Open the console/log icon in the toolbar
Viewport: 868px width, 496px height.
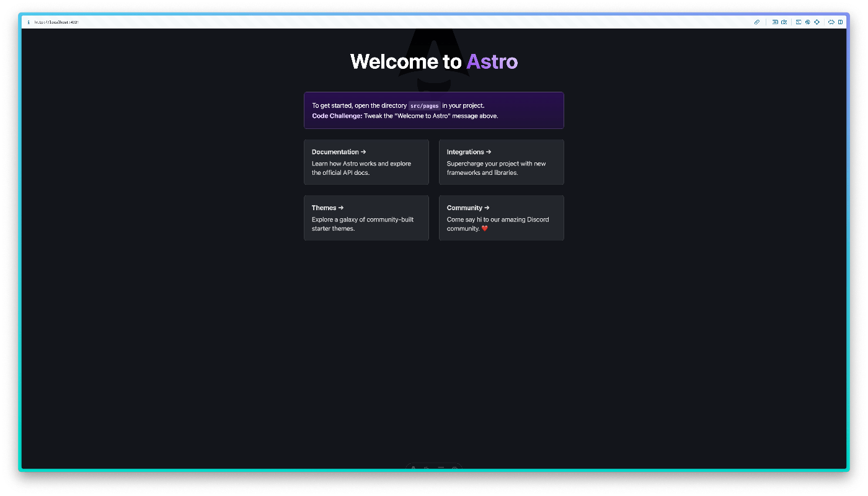(775, 22)
